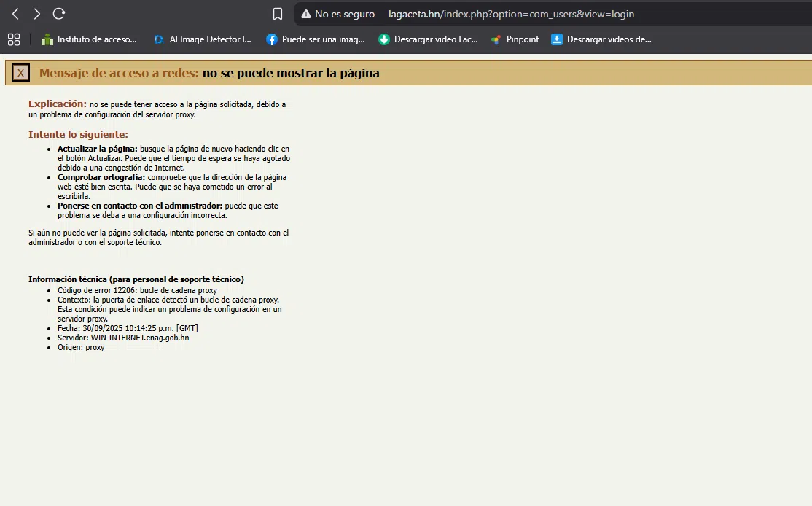Open 'Puede ser una imag...' Facebook bookmark
The height and width of the screenshot is (506, 812).
coord(315,39)
